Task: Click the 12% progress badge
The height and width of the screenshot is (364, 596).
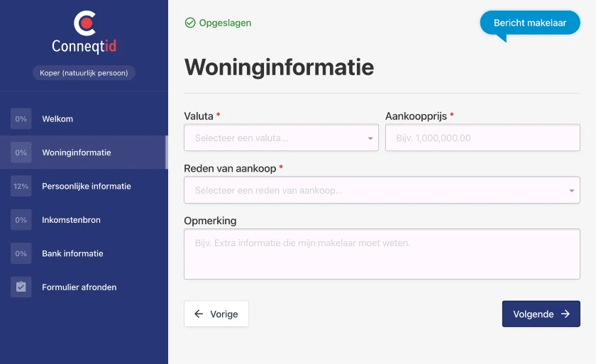Action: pyautogui.click(x=21, y=186)
